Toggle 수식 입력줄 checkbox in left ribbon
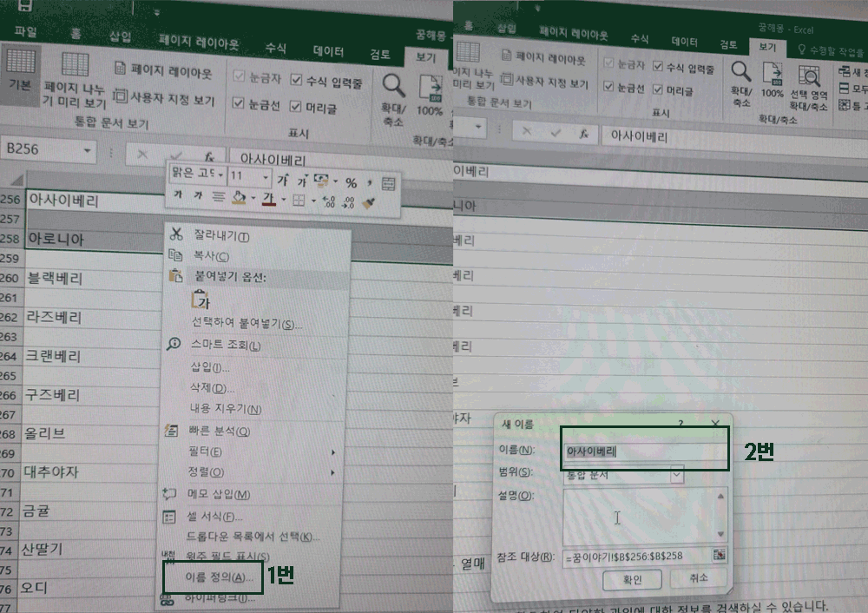Viewport: 868px width, 613px height. point(296,80)
